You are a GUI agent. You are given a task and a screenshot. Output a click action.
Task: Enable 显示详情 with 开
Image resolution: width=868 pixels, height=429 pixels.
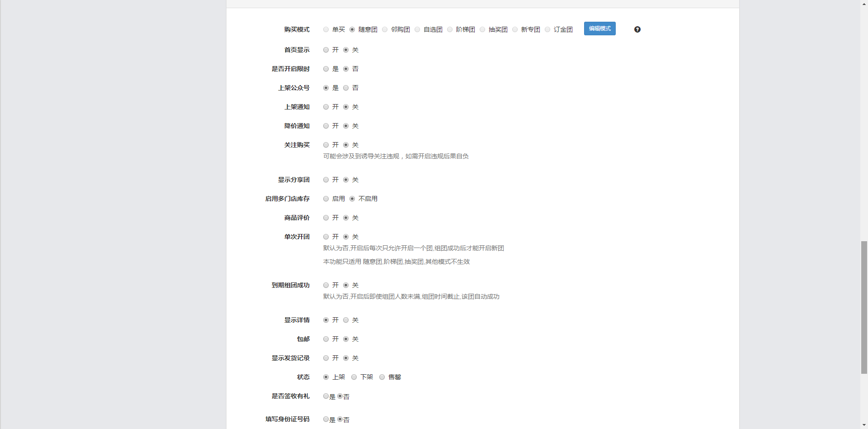point(326,320)
